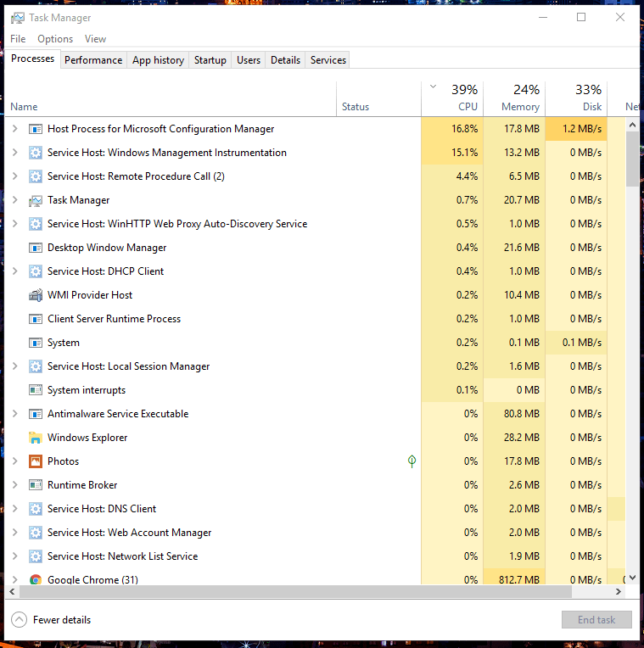Open the Options menu
The width and height of the screenshot is (644, 648).
(x=55, y=39)
